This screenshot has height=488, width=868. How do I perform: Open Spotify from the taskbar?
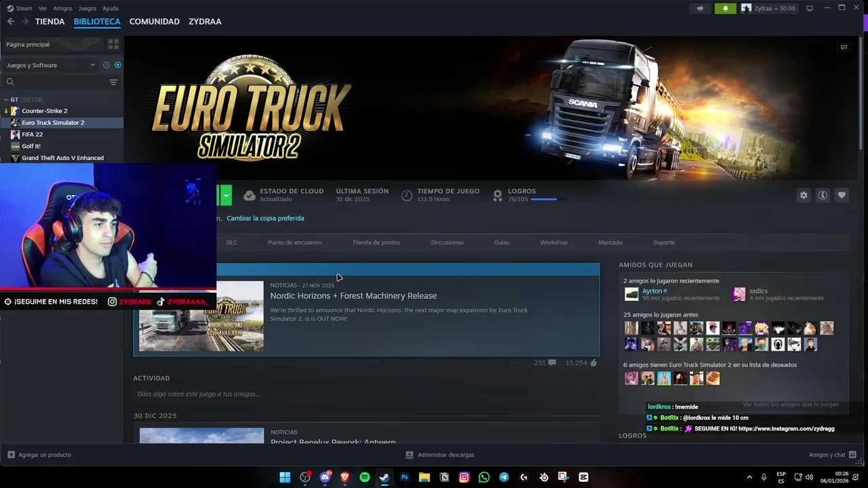[365, 477]
